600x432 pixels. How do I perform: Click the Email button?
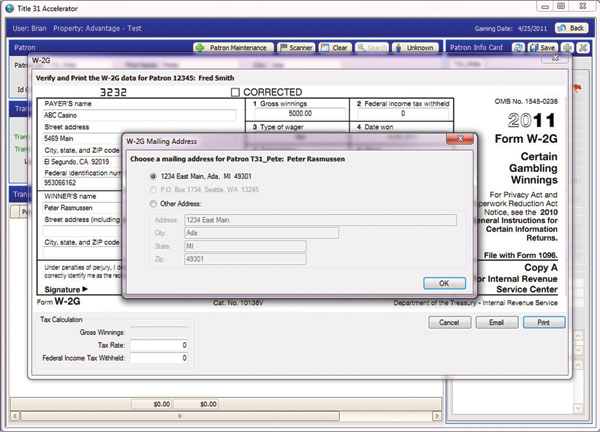pyautogui.click(x=496, y=323)
